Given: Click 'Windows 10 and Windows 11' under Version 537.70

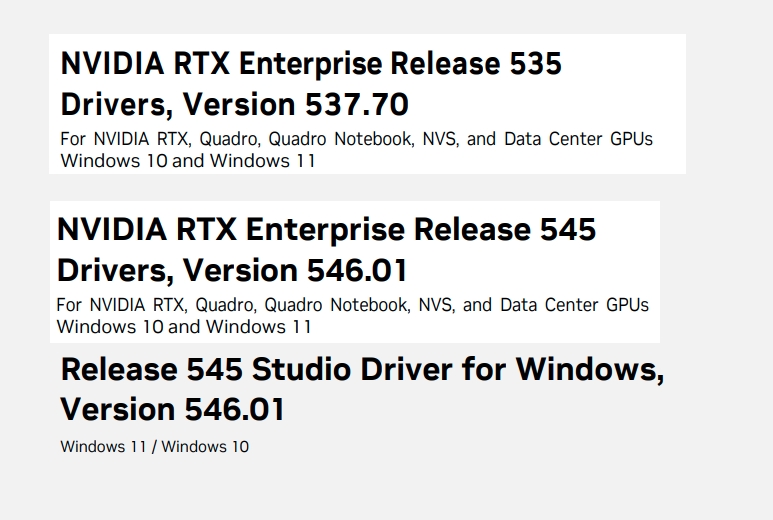Looking at the screenshot, I should click(188, 161).
